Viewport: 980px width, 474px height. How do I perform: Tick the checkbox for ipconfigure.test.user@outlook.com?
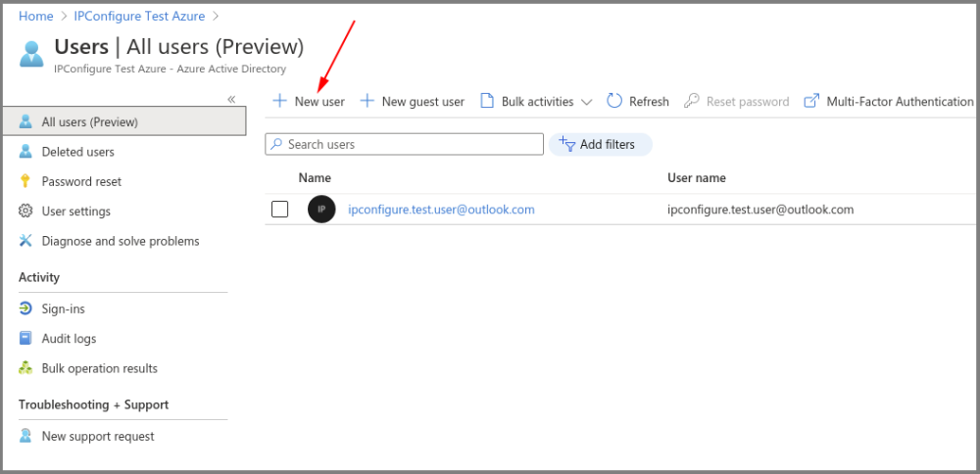280,210
